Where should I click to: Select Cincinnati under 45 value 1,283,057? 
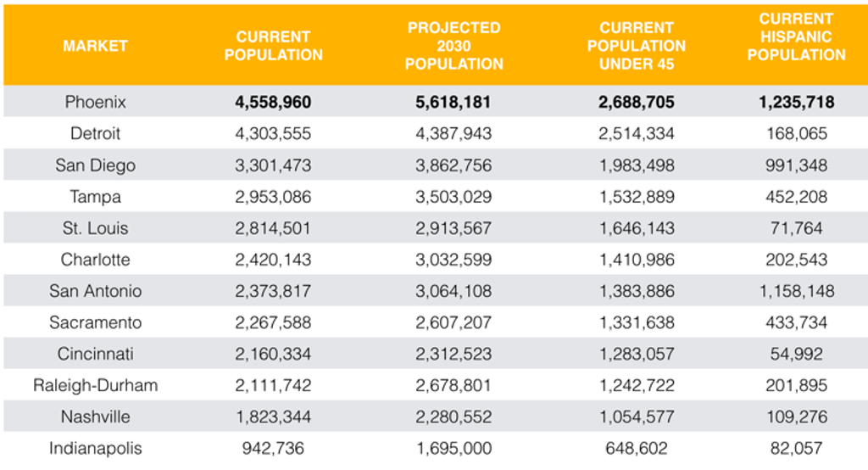[637, 354]
